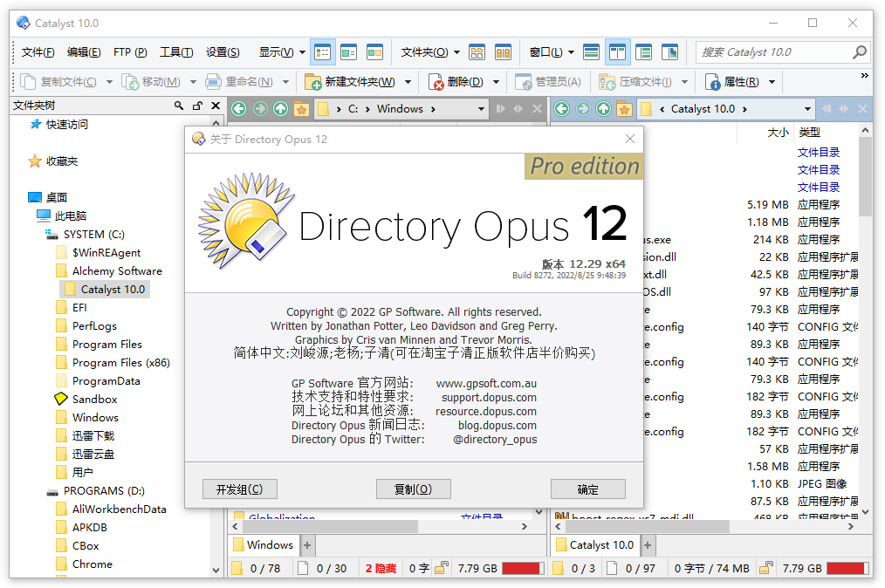
Task: Close the About Directory Opus dialog
Action: [x=630, y=139]
